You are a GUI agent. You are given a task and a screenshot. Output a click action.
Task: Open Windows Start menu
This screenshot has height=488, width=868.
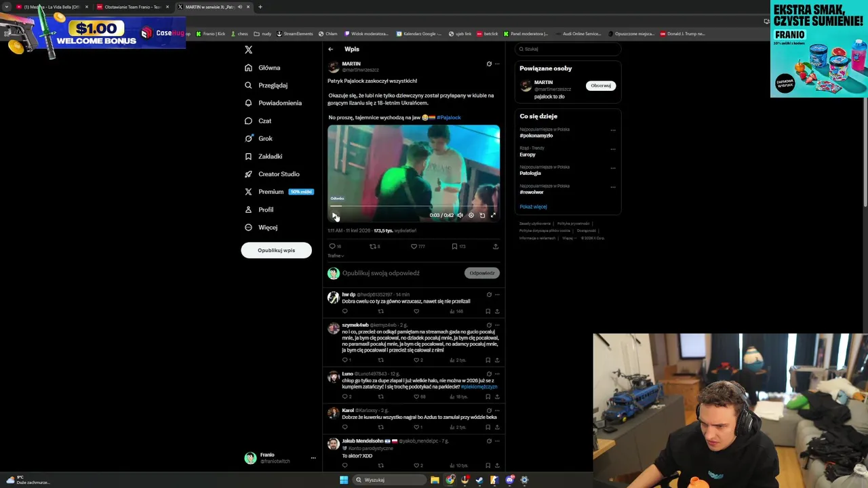[x=344, y=480]
